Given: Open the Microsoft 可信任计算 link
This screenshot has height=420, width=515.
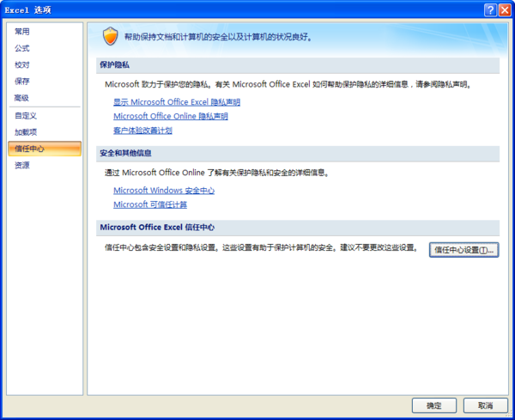Looking at the screenshot, I should pos(150,204).
